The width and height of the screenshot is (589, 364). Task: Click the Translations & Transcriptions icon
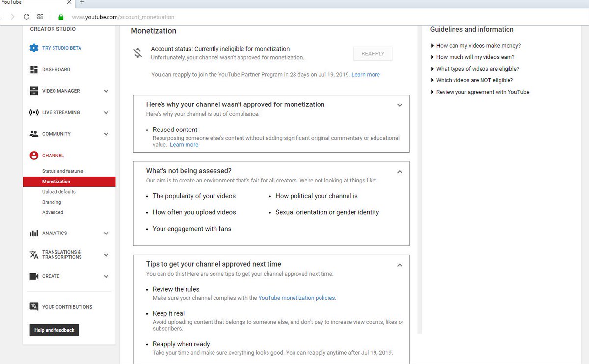[x=34, y=255]
